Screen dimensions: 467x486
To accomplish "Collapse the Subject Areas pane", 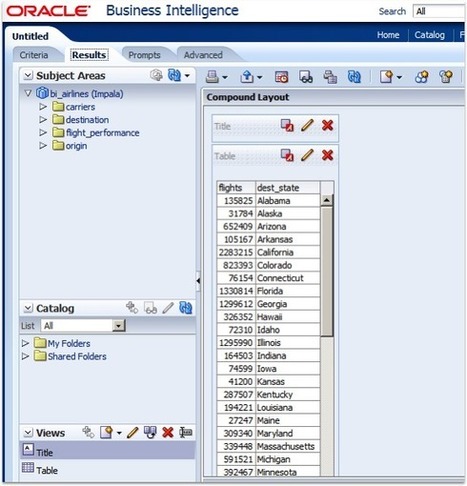I will tap(28, 76).
